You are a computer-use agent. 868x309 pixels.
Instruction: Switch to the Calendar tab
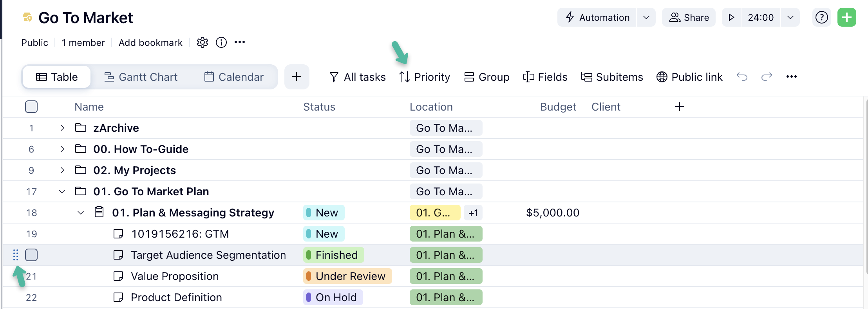[x=234, y=77]
